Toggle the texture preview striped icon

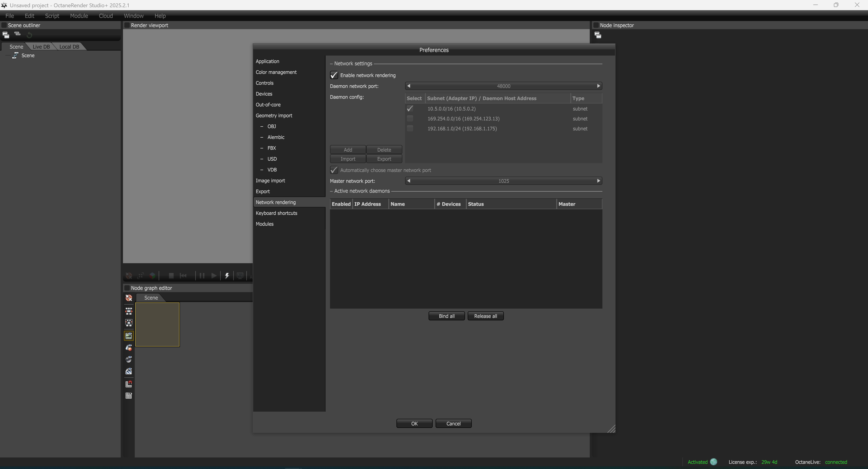(129, 371)
